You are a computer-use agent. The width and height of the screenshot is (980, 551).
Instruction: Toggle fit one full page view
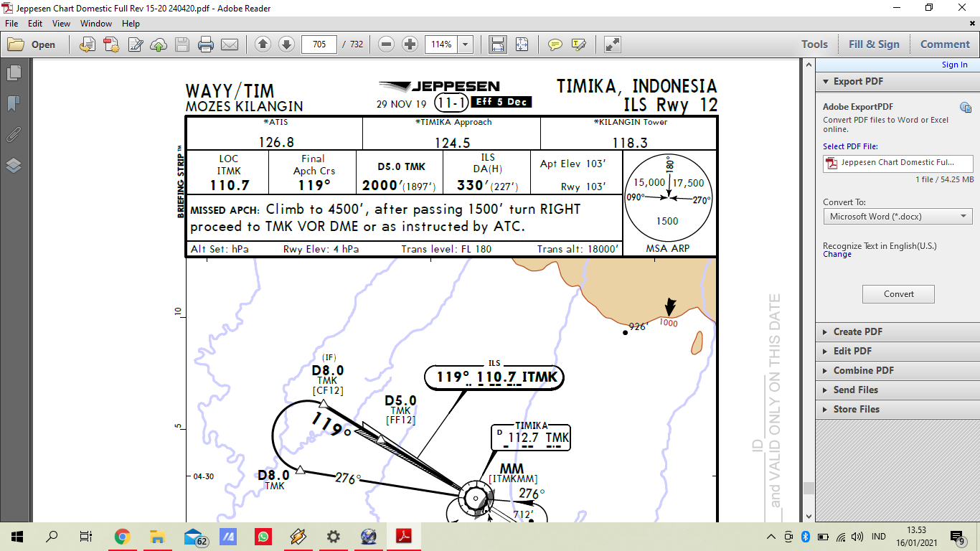pyautogui.click(x=521, y=44)
